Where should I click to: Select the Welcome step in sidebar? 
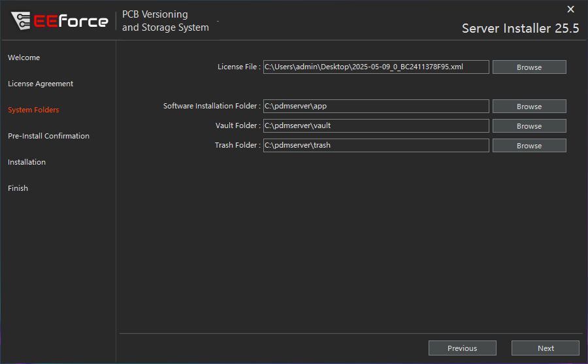[24, 58]
